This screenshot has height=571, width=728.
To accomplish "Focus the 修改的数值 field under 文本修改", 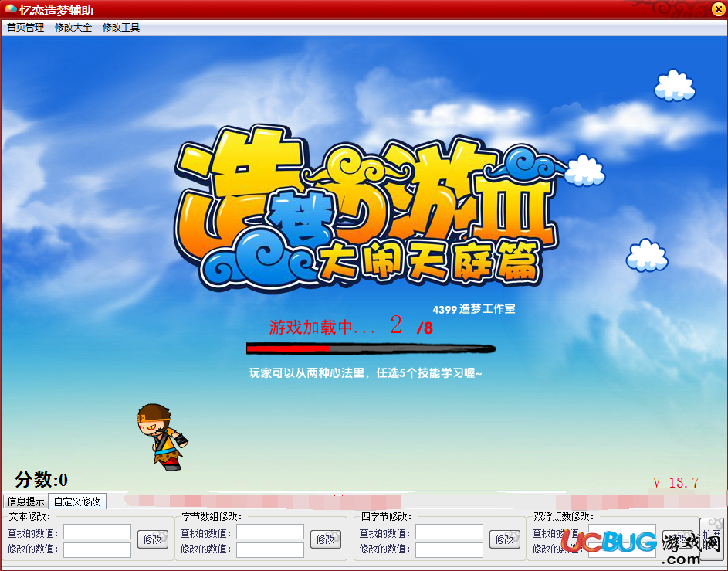I will (97, 549).
